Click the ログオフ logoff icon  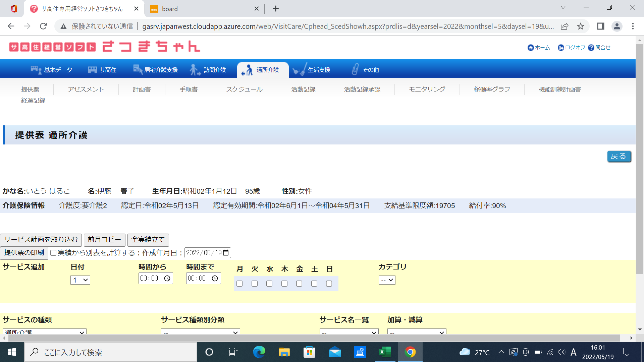click(x=560, y=48)
